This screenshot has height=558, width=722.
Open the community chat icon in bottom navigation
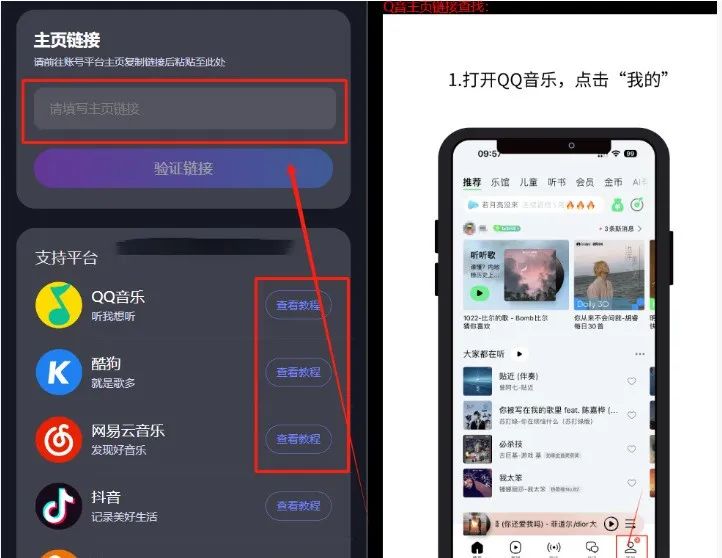pos(592,548)
